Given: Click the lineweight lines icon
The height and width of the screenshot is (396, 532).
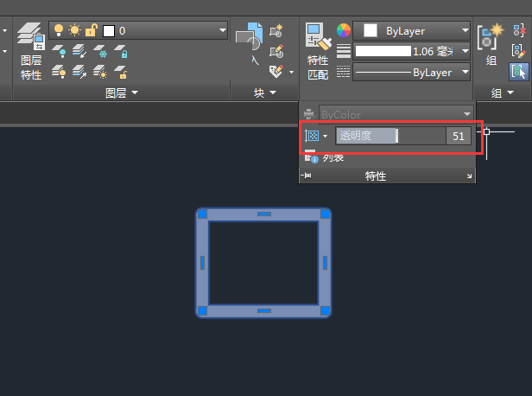Looking at the screenshot, I should (344, 51).
